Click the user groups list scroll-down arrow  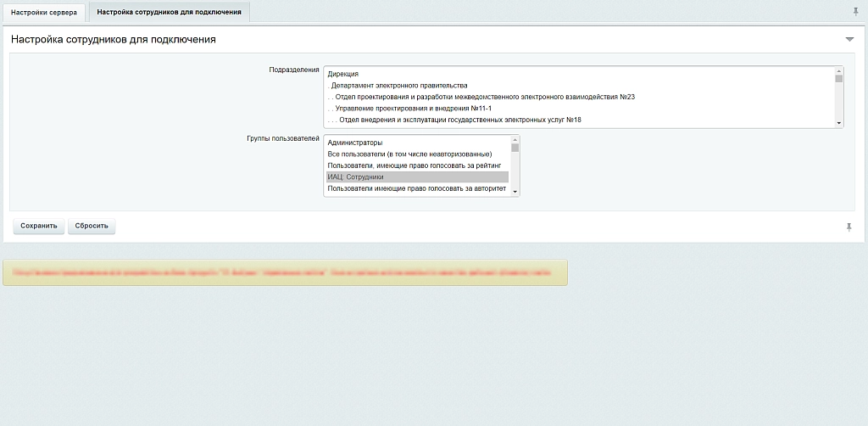515,192
